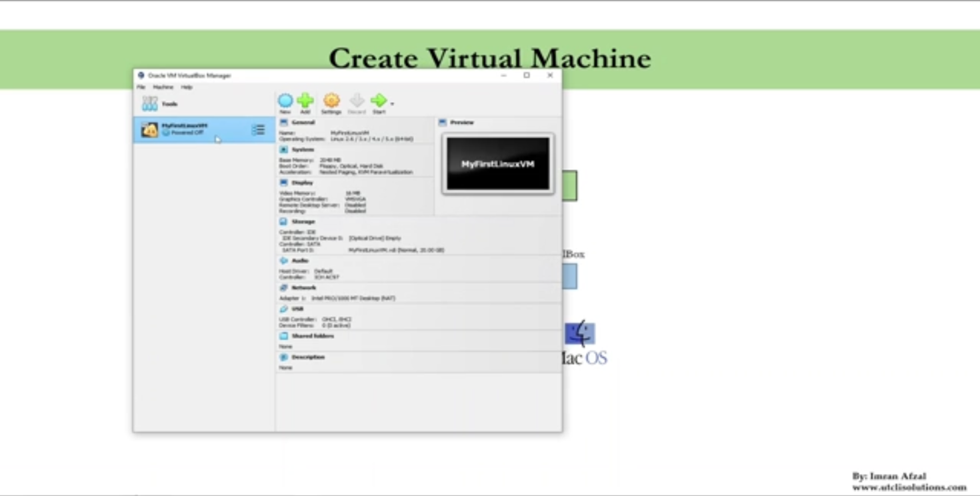The width and height of the screenshot is (980, 496).
Task: Click the Host Driver value 'Default'
Action: click(x=323, y=271)
